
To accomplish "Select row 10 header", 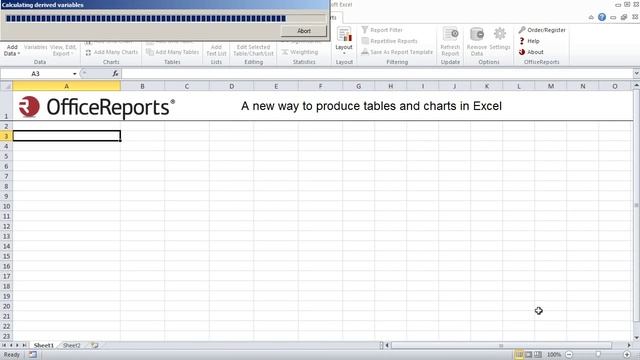I will [x=6, y=207].
